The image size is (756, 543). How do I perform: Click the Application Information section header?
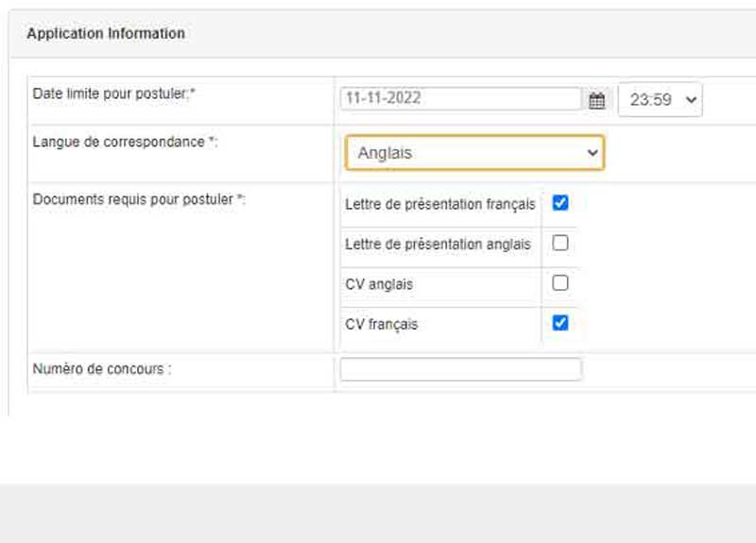click(106, 34)
